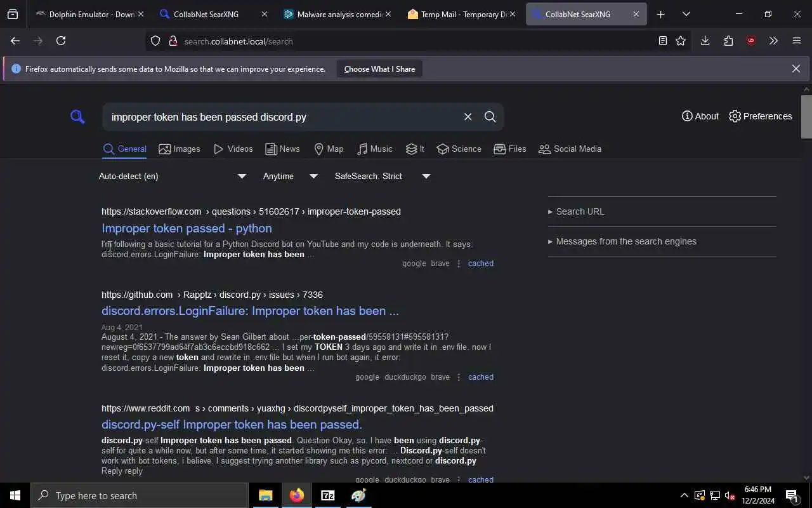Open site security lock info icon
This screenshot has height=508, width=812.
coord(173,41)
